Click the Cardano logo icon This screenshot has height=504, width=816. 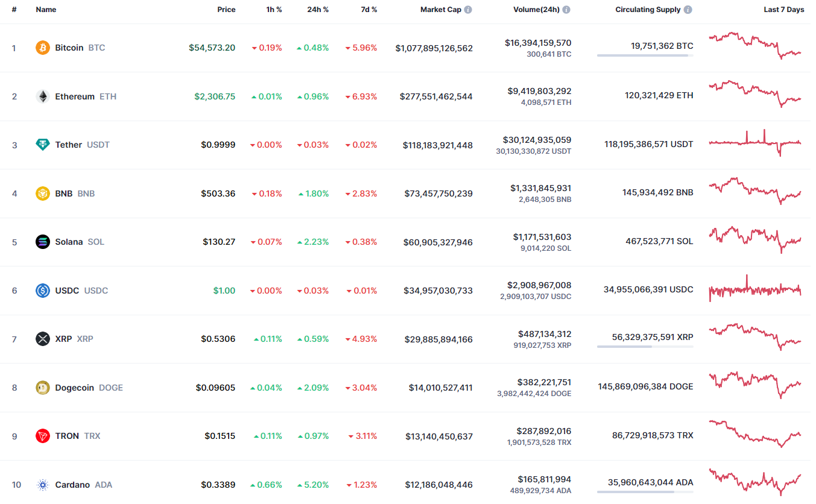click(43, 485)
